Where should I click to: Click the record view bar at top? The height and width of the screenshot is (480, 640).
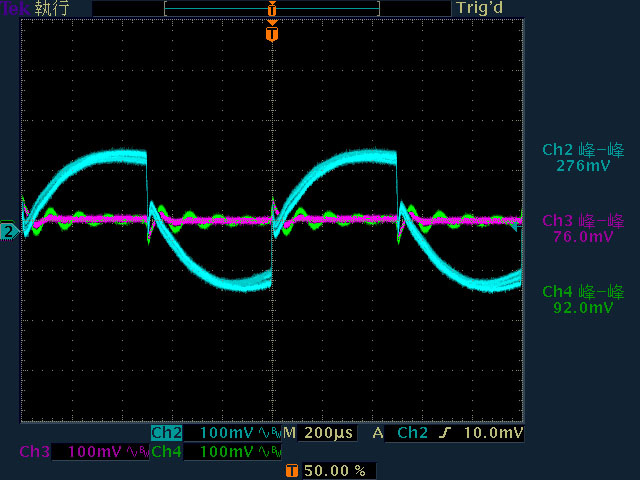coord(272,9)
